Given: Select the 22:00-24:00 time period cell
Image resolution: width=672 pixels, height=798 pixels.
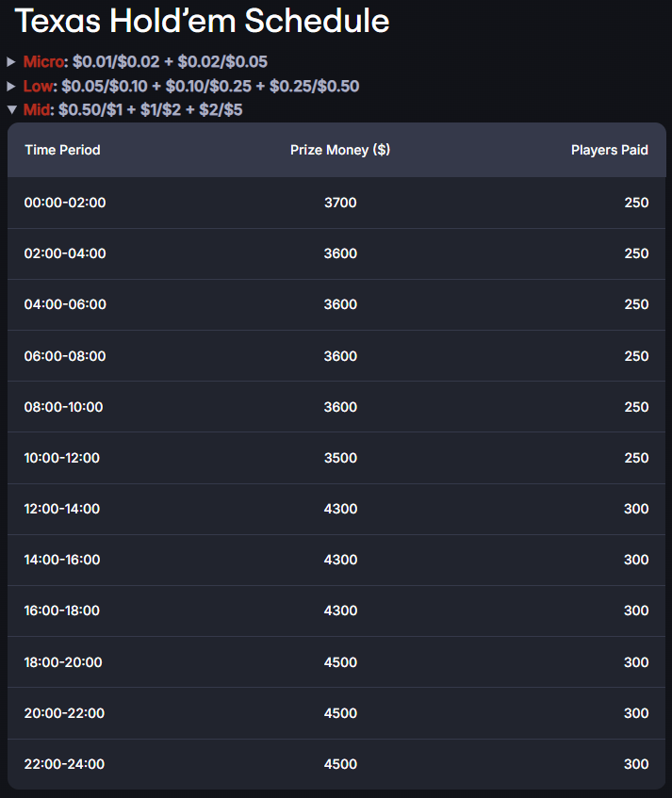Looking at the screenshot, I should click(65, 764).
